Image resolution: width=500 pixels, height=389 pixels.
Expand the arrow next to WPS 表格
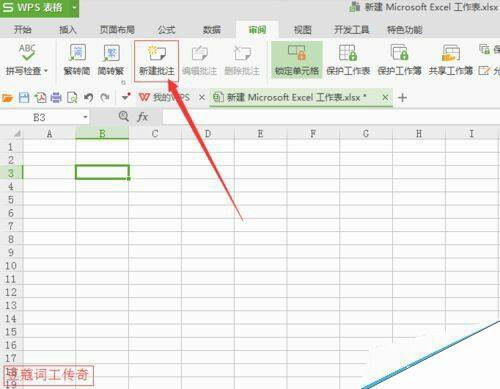74,7
